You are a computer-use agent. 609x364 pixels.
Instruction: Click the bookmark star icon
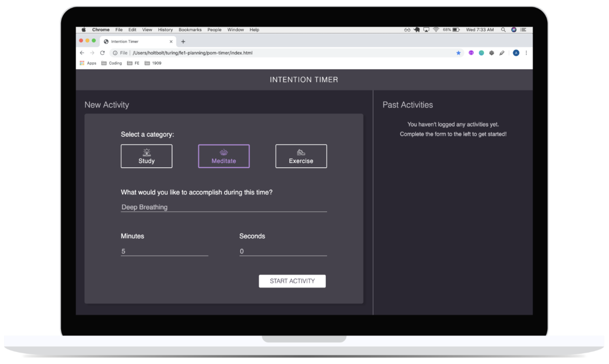tap(458, 53)
